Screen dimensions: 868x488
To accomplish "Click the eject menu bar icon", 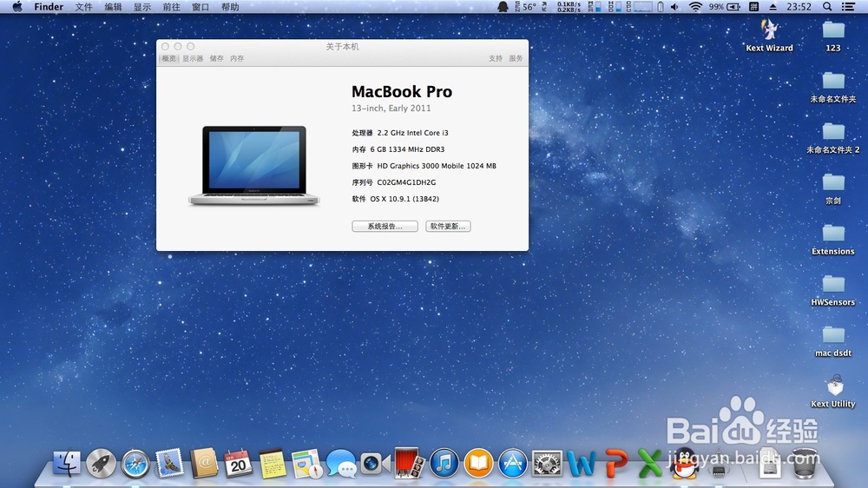I will click(x=773, y=7).
